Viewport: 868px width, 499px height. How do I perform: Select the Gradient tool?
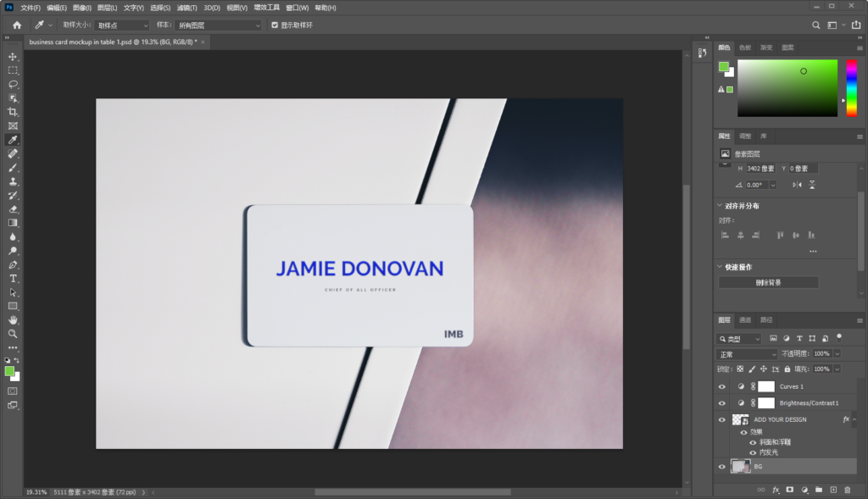pos(13,223)
